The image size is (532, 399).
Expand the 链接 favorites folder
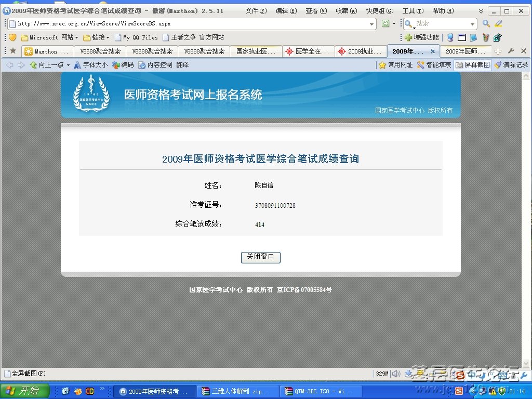click(96, 37)
